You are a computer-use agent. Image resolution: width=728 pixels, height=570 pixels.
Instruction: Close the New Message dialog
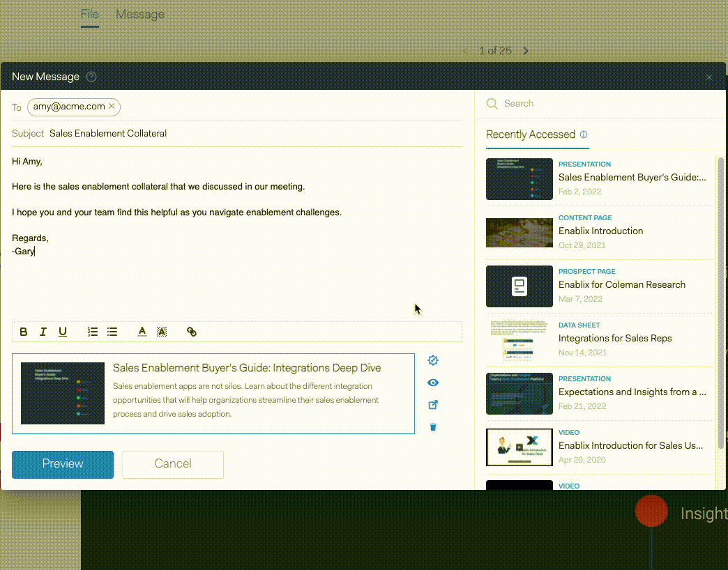click(709, 77)
